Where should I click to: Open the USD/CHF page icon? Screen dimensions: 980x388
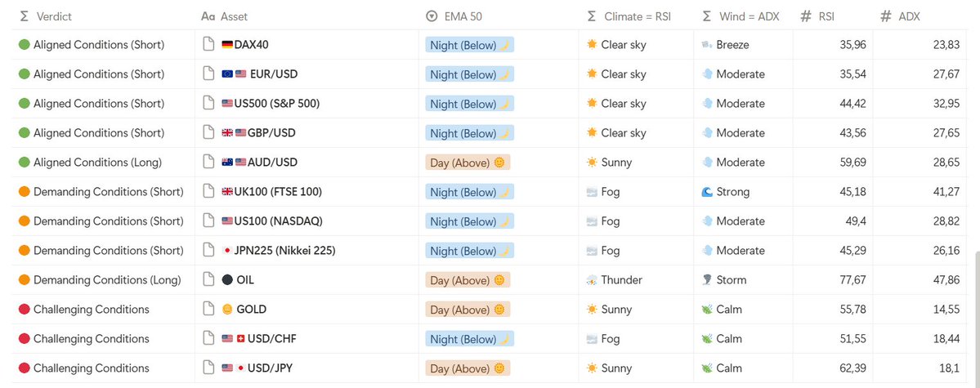[208, 338]
